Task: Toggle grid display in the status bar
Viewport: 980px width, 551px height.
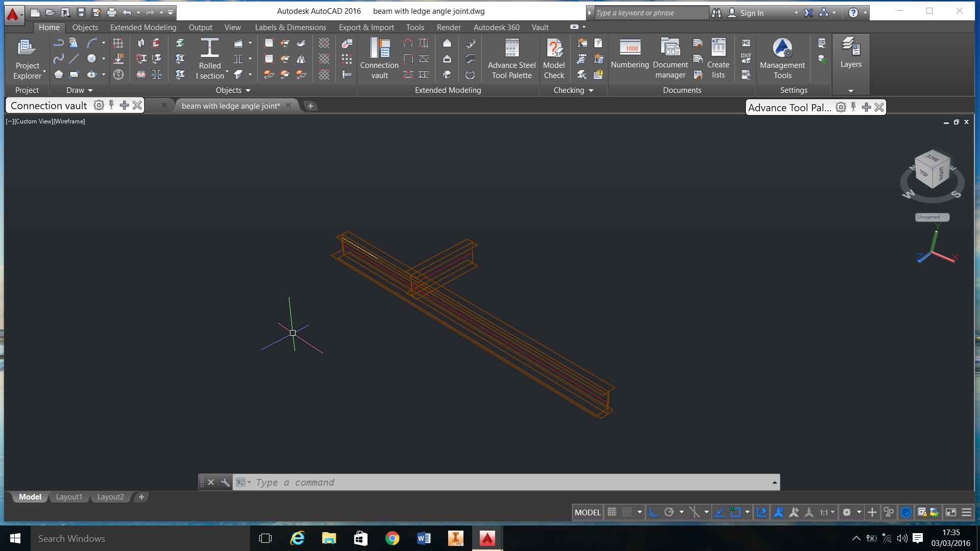Action: [611, 512]
